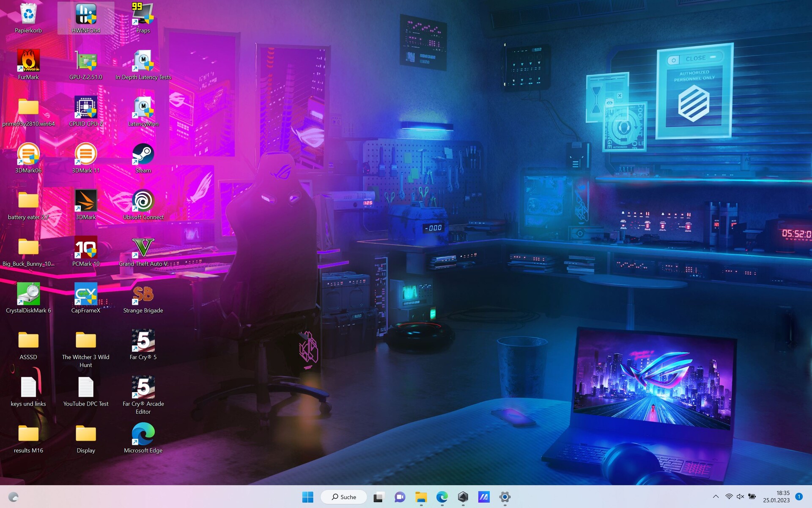Expand the hidden system tray icons chevron
Screen dimensions: 812x508
716,497
